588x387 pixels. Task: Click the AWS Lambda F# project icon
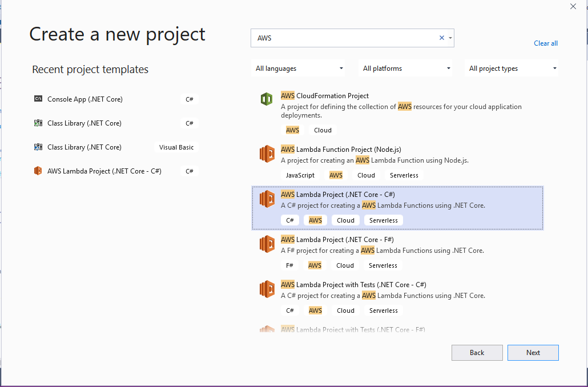pos(267,244)
